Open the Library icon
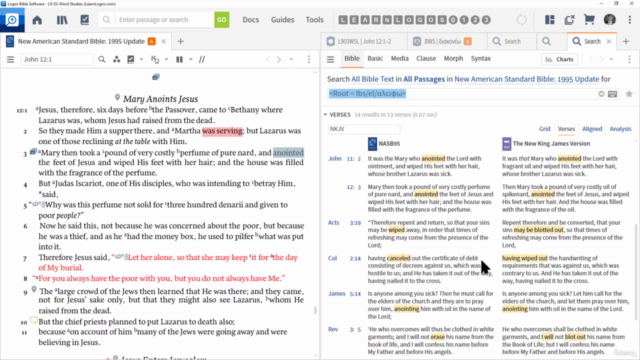640x360 pixels. click(x=62, y=20)
